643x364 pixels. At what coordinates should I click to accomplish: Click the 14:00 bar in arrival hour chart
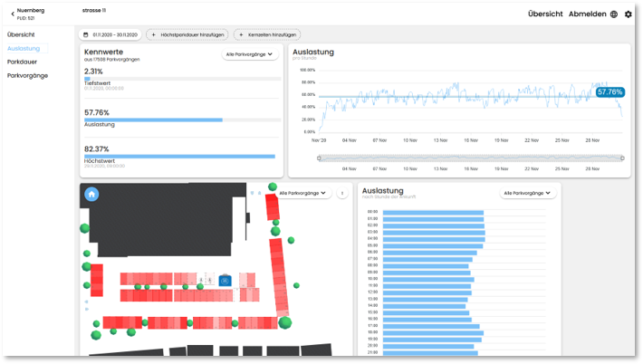click(x=424, y=306)
